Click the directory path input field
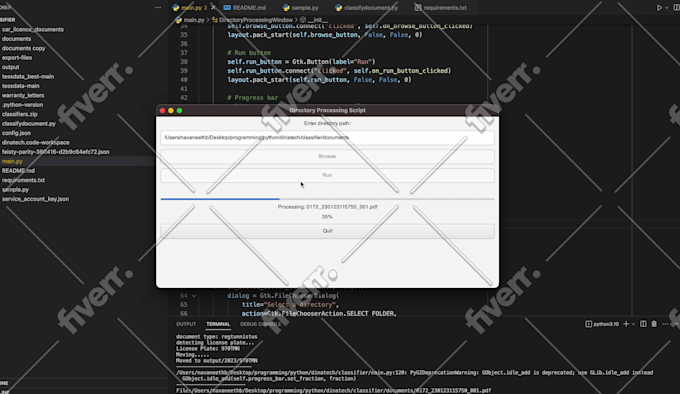Image resolution: width=680 pixels, height=394 pixels. 327,137
